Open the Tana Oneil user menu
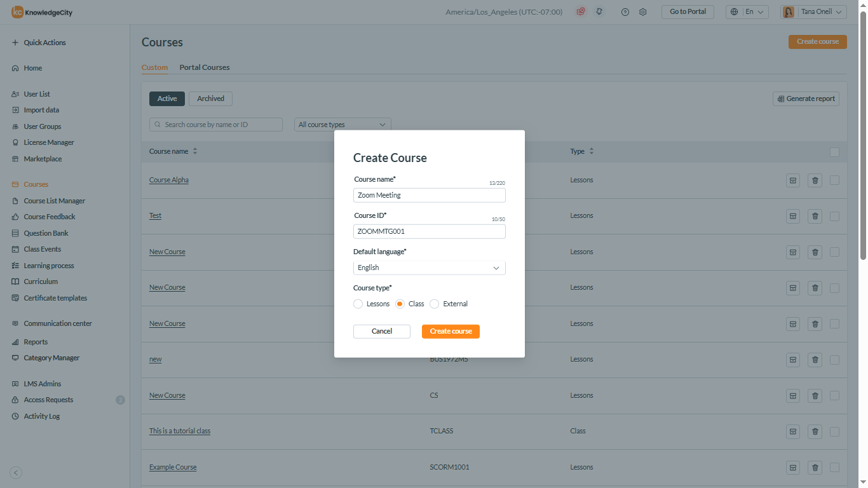Viewport: 868px width, 488px height. click(813, 12)
